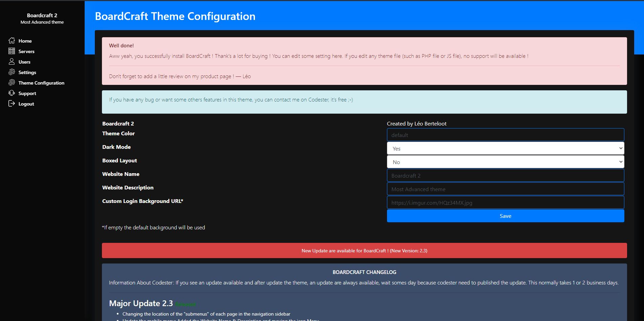This screenshot has height=321, width=644.
Task: Click the Logout arrow icon
Action: (x=12, y=104)
